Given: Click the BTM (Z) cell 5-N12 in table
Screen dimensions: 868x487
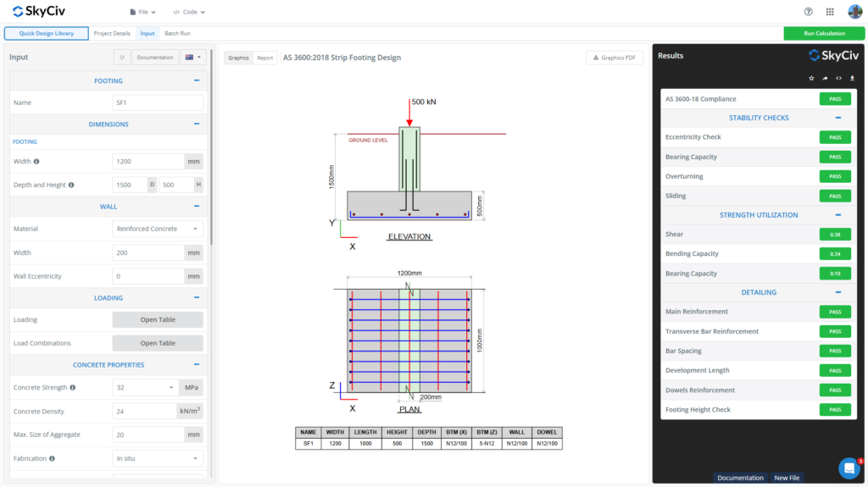Looking at the screenshot, I should (x=487, y=443).
